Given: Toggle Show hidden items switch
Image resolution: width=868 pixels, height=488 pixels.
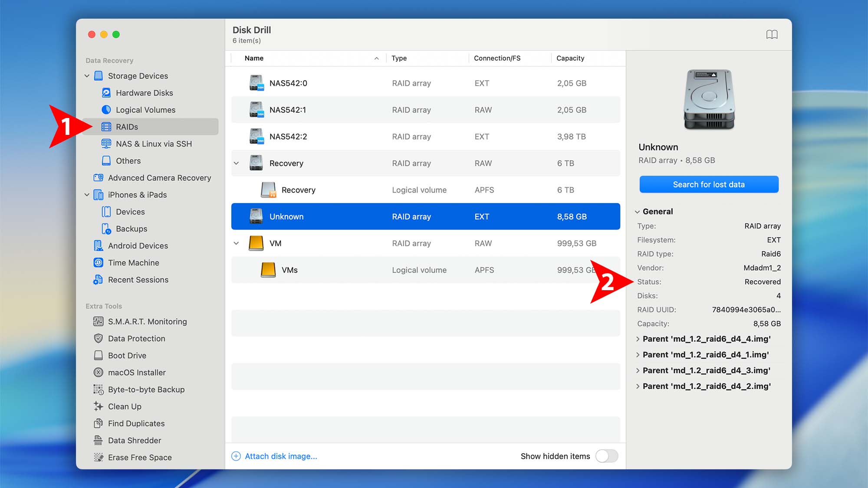Looking at the screenshot, I should coord(607,456).
